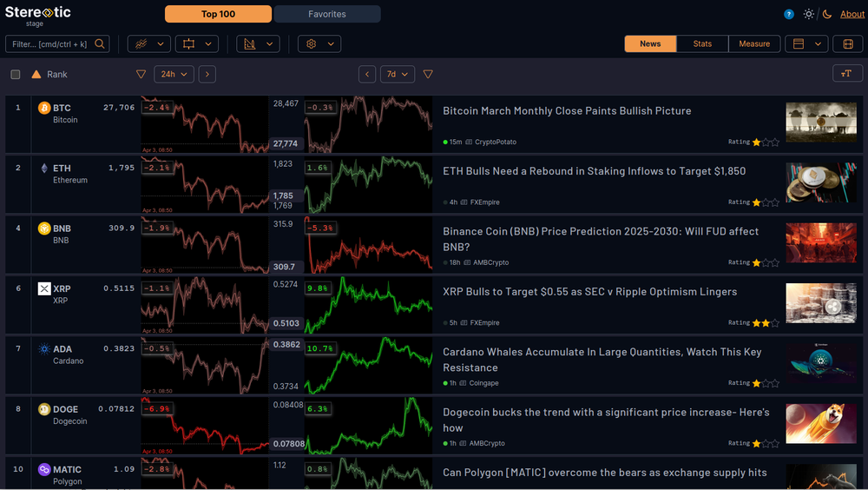Click the ETH 7d price chart
868x490 pixels.
point(368,184)
